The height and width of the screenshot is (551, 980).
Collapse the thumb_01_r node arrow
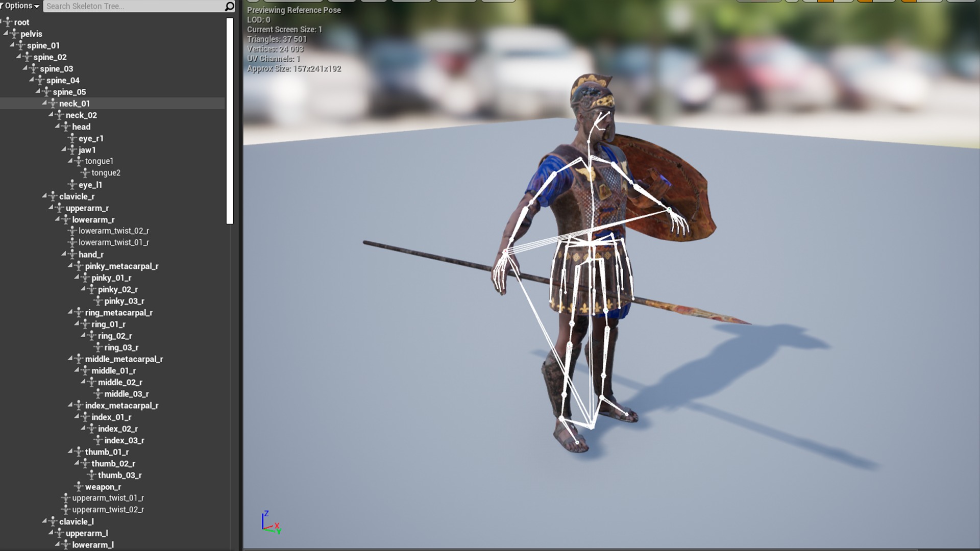tap(70, 452)
